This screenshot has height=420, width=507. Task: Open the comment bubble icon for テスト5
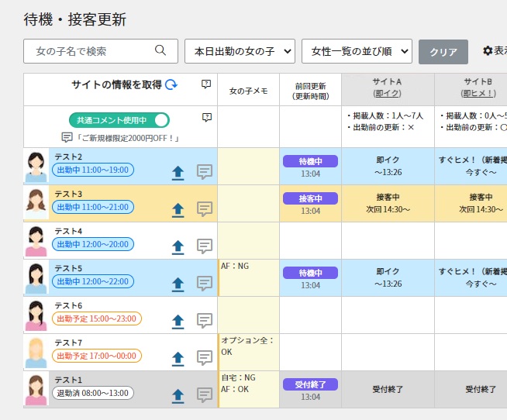tap(205, 284)
